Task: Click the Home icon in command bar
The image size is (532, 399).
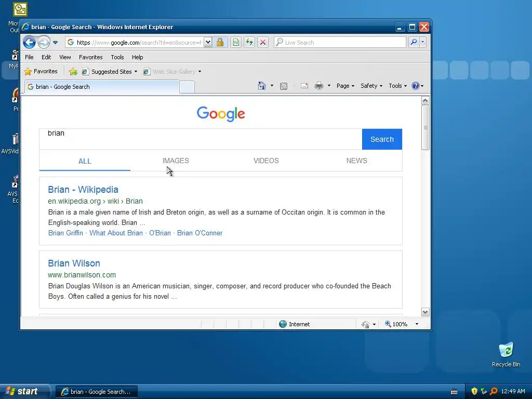Action: tap(262, 86)
